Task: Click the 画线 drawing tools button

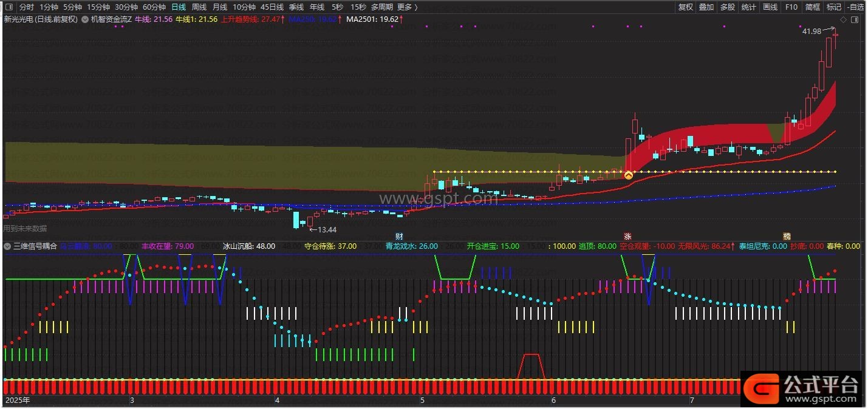Action: (770, 7)
